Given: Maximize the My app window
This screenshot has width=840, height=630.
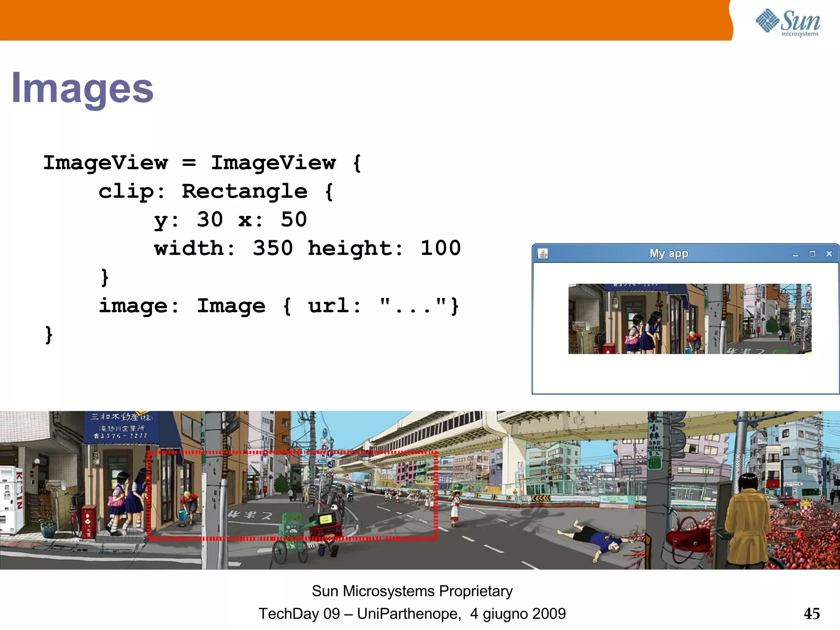Looking at the screenshot, I should coord(812,254).
